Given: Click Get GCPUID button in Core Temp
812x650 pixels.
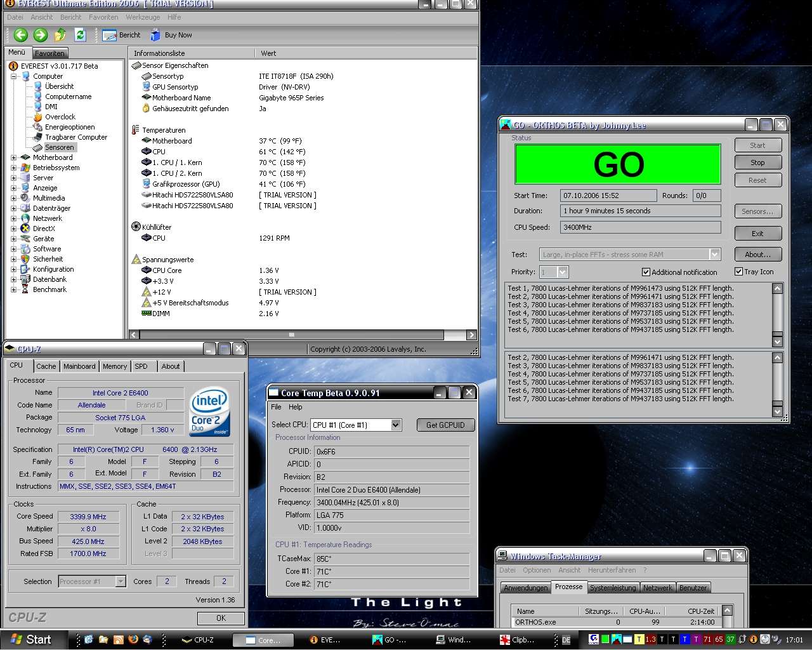Looking at the screenshot, I should [445, 425].
